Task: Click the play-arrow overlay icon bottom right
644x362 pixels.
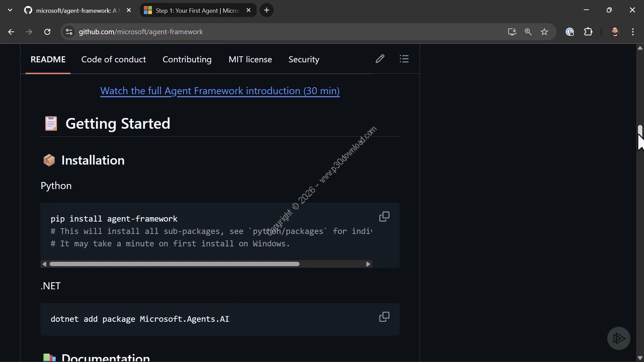Action: point(619,338)
